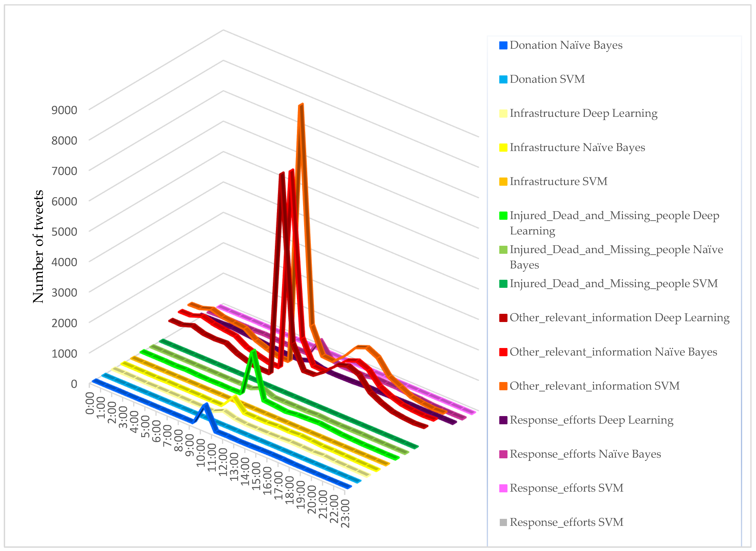
Task: Click the Number of tweets axis title
Action: click(x=38, y=246)
